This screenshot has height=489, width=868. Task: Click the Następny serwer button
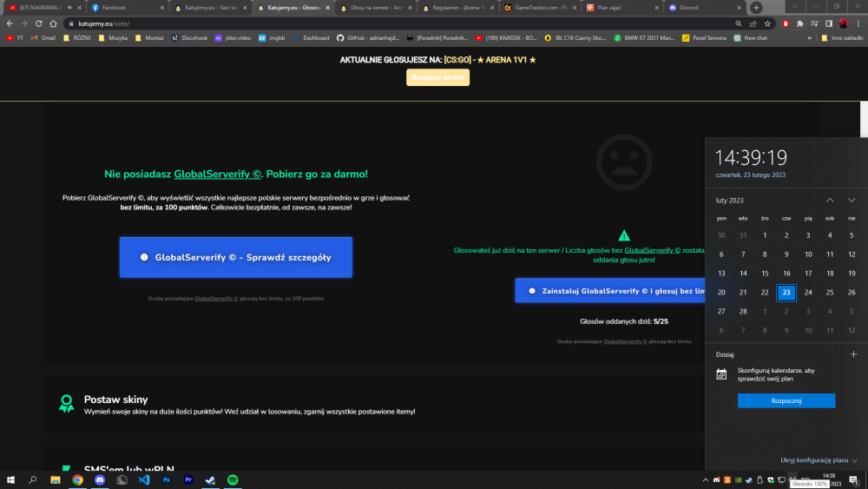[437, 77]
